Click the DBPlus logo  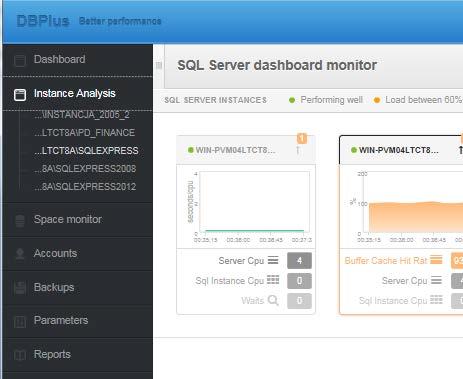click(x=43, y=21)
